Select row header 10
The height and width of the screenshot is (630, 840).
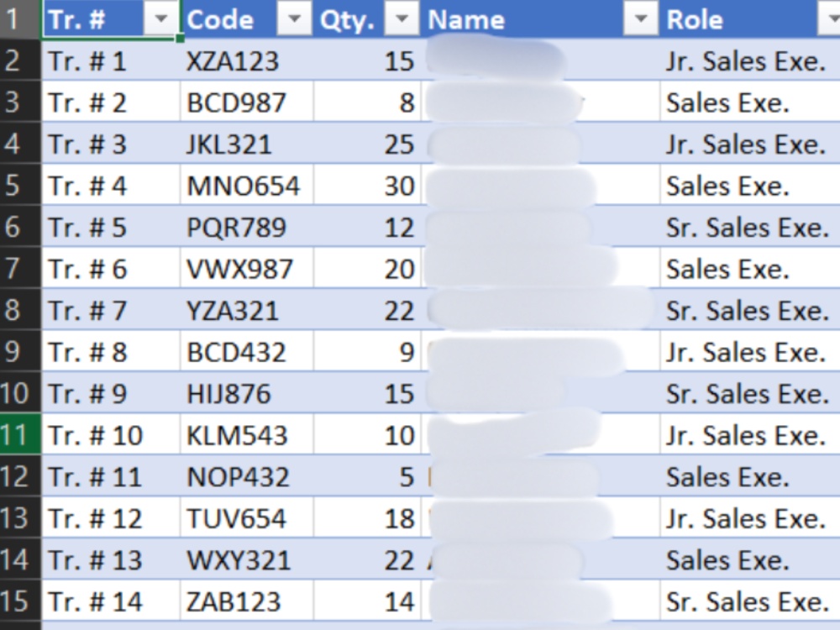pyautogui.click(x=20, y=393)
